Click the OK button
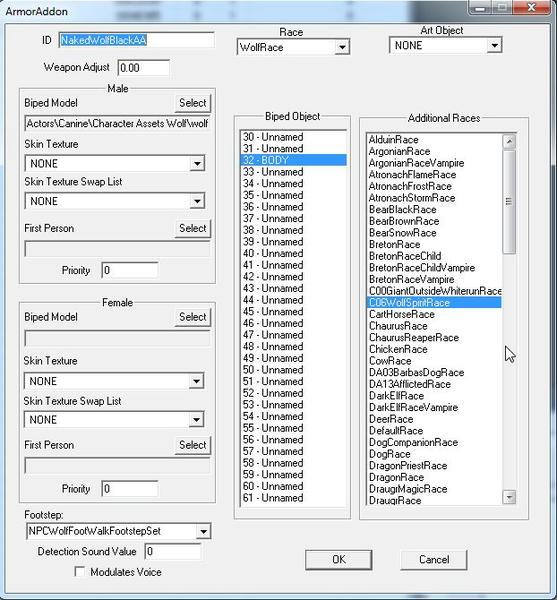Screen dimensions: 557x600 pyautogui.click(x=339, y=559)
